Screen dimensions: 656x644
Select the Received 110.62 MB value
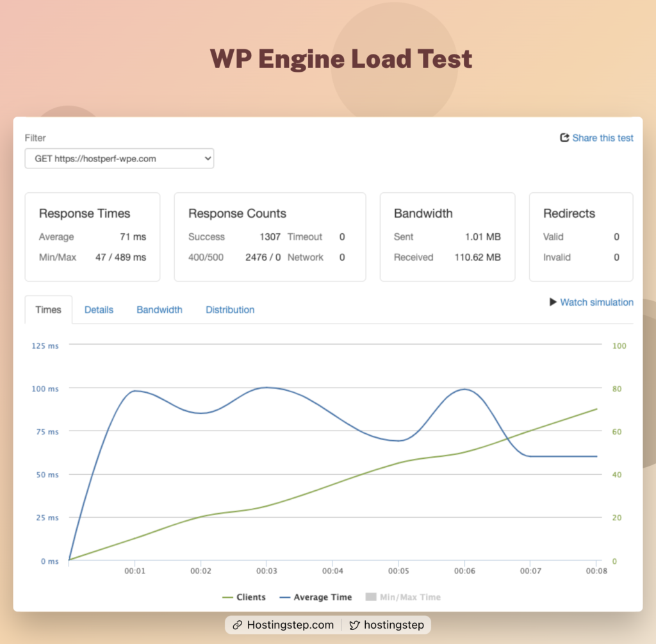[x=477, y=258]
